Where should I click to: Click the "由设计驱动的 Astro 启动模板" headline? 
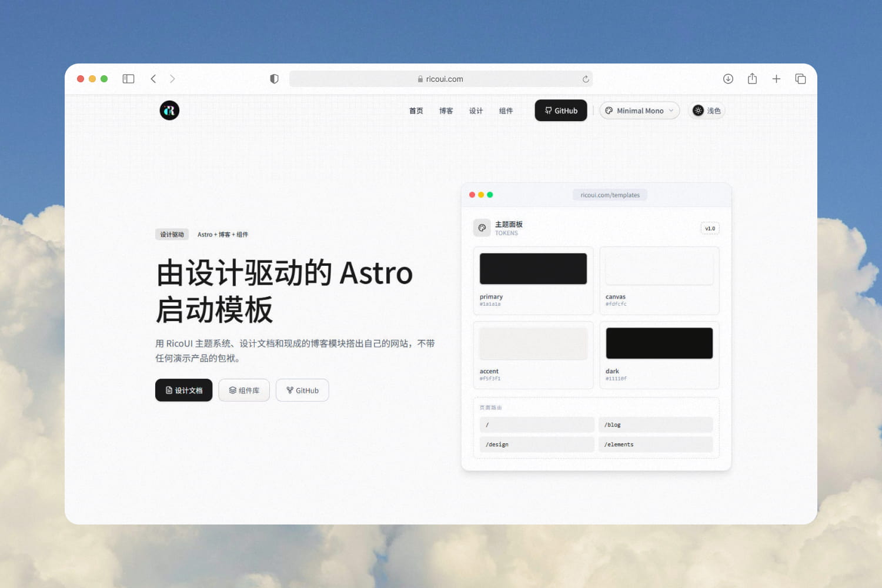tap(285, 291)
